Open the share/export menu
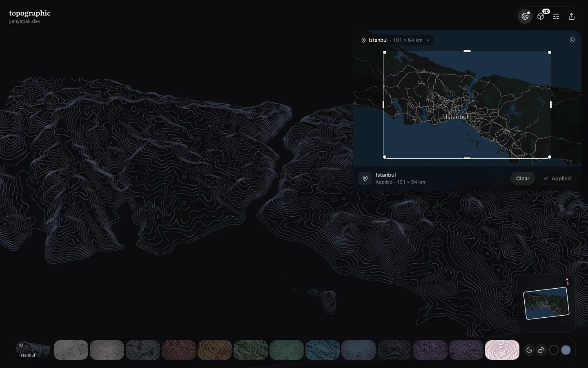 (x=572, y=16)
